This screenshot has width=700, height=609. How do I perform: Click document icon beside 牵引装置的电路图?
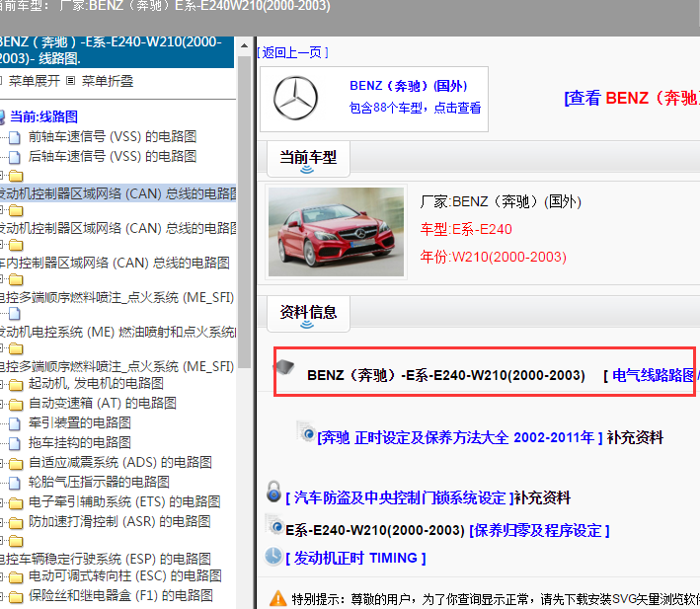click(15, 423)
